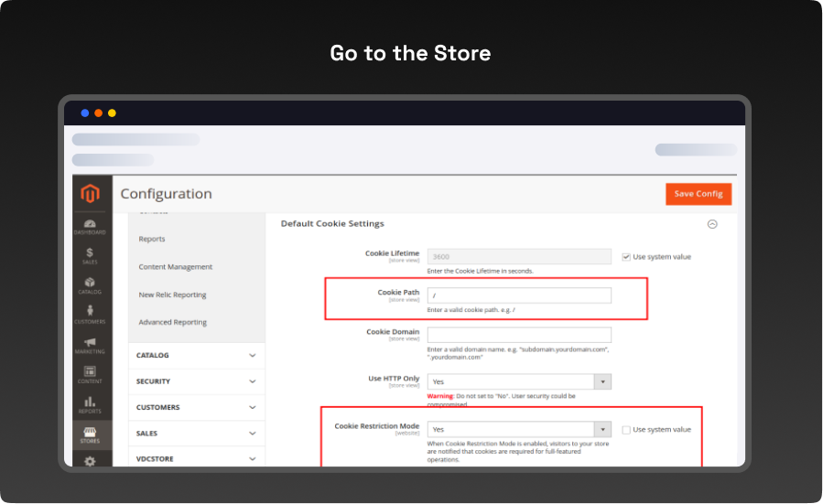Open the Reports sidebar icon
This screenshot has height=504, width=823.
point(90,404)
